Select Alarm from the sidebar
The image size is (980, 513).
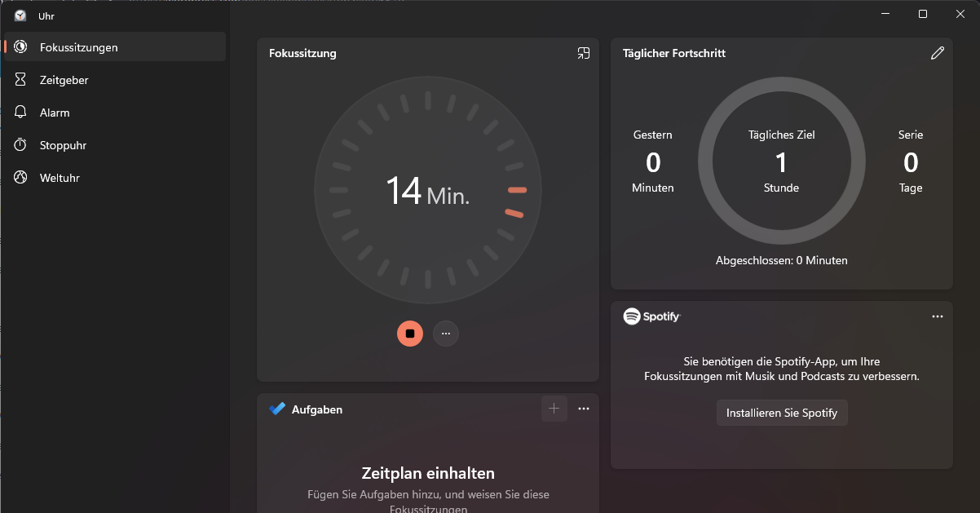pos(55,113)
